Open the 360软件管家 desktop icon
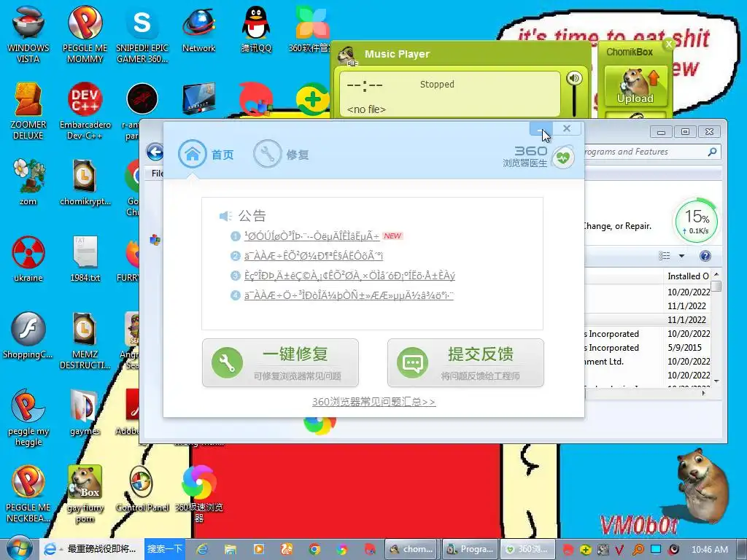 tap(312, 29)
